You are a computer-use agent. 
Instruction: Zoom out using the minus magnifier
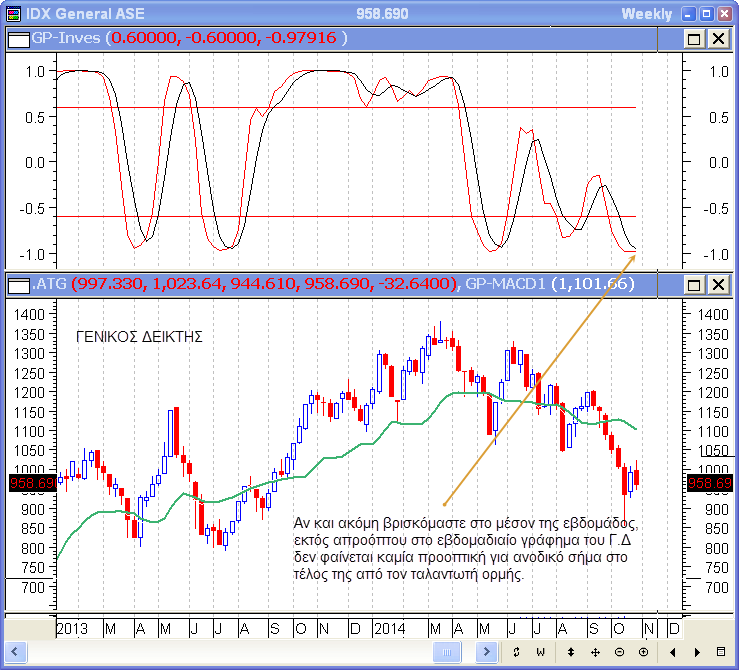click(x=618, y=652)
